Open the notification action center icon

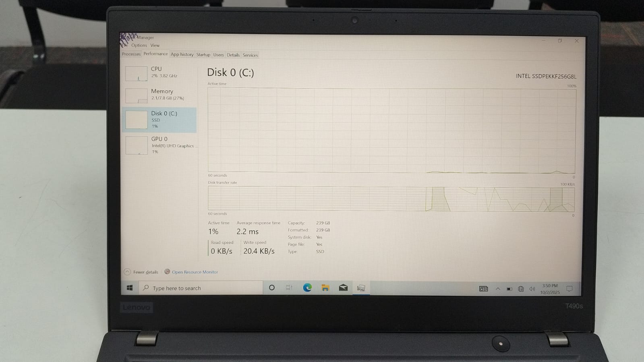pos(569,289)
